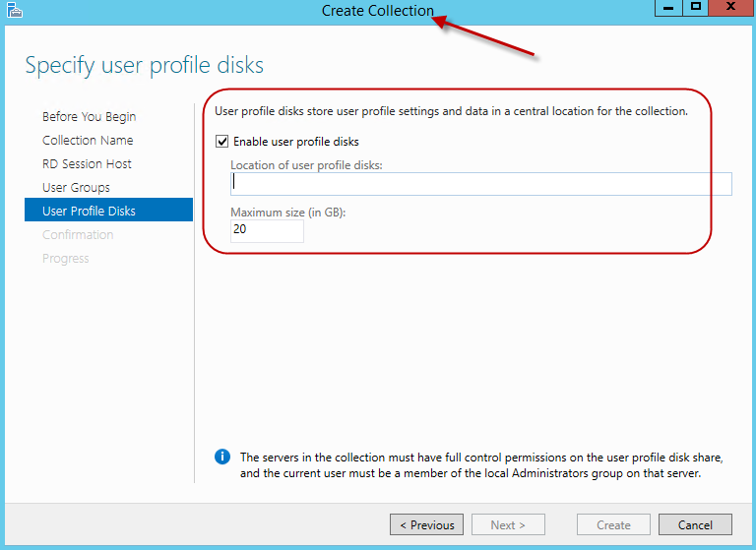The height and width of the screenshot is (550, 756).
Task: Open the Collection Name step
Action: pos(88,141)
